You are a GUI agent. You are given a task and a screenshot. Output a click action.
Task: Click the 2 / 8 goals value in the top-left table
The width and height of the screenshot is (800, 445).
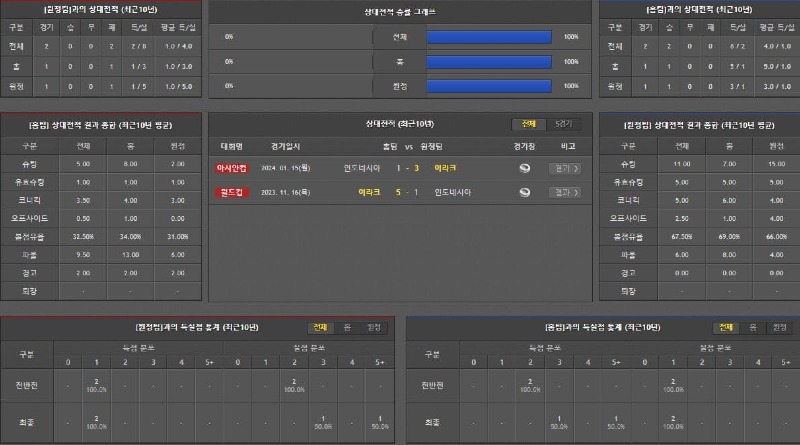pos(139,46)
